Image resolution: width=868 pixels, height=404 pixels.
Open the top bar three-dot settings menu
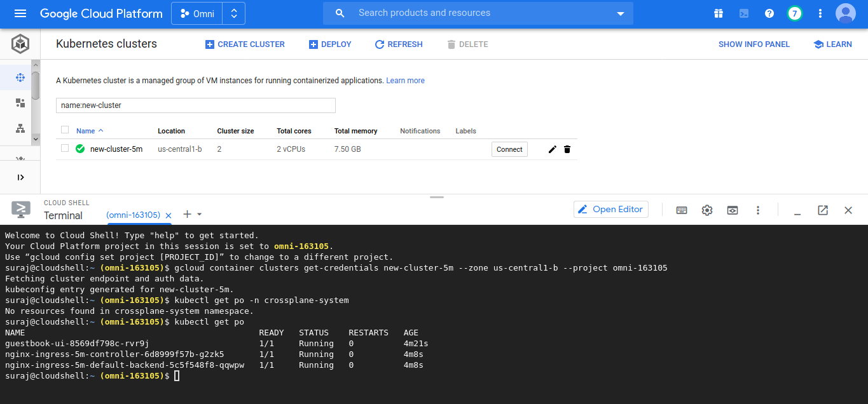tap(820, 13)
